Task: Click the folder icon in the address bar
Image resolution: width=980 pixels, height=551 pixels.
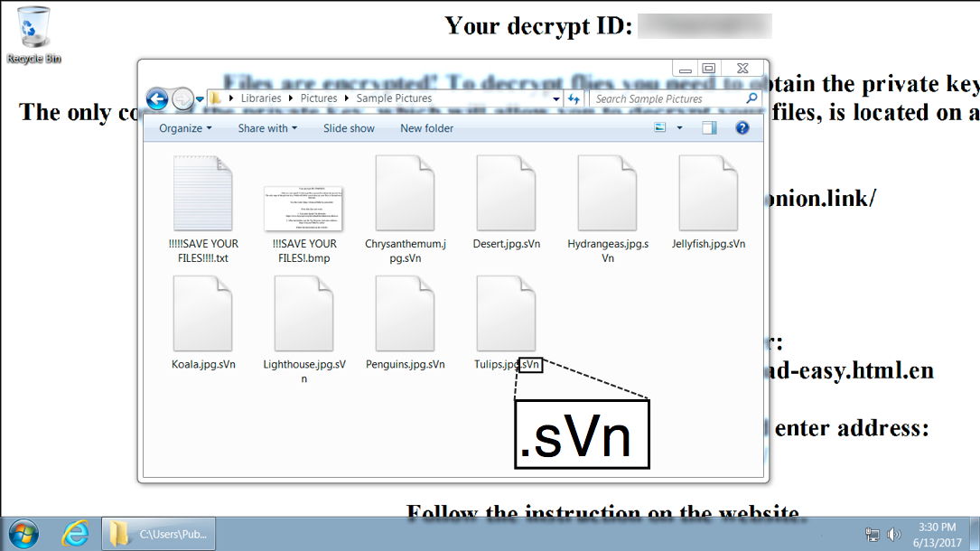Action: click(215, 98)
